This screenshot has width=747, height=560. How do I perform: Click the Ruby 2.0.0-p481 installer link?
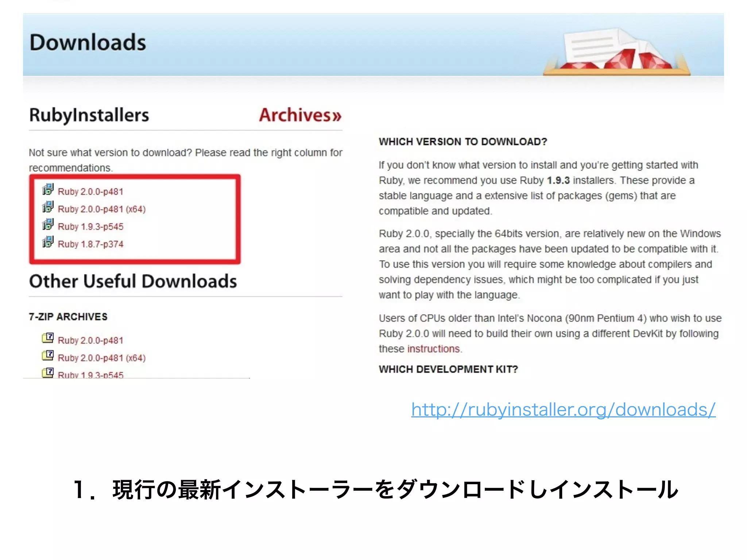coord(90,191)
